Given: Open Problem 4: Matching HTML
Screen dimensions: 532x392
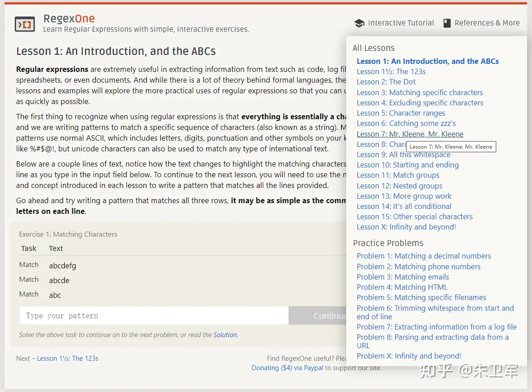Looking at the screenshot, I should click(402, 287).
